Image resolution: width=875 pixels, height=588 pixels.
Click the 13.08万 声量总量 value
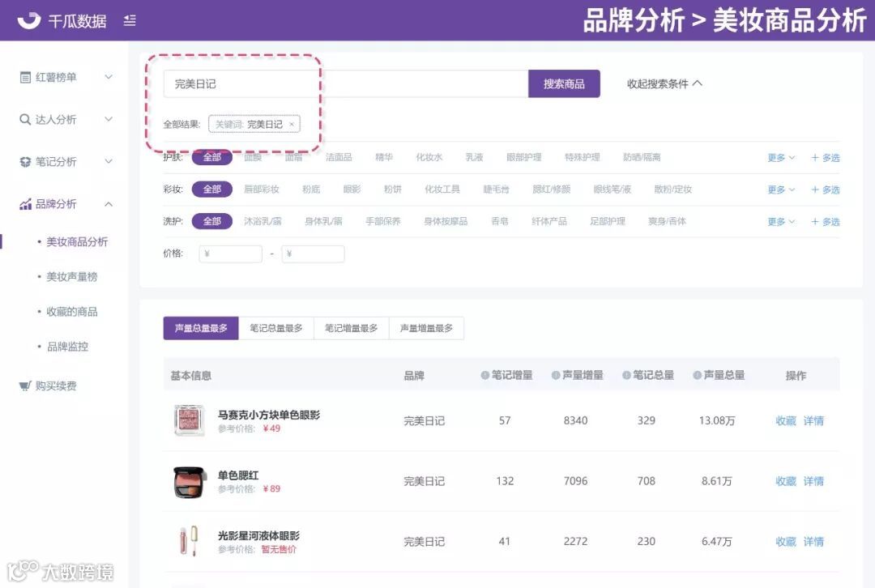[x=716, y=420]
